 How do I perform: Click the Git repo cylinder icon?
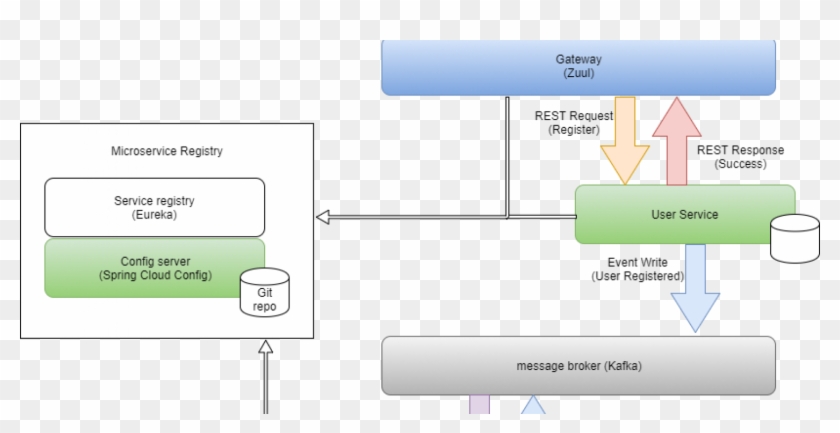[265, 293]
